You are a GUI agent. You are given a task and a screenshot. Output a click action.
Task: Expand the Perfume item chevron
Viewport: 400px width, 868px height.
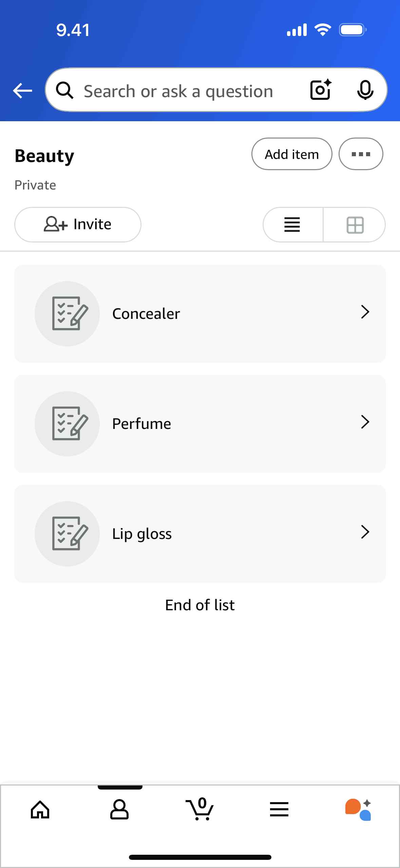coord(365,422)
